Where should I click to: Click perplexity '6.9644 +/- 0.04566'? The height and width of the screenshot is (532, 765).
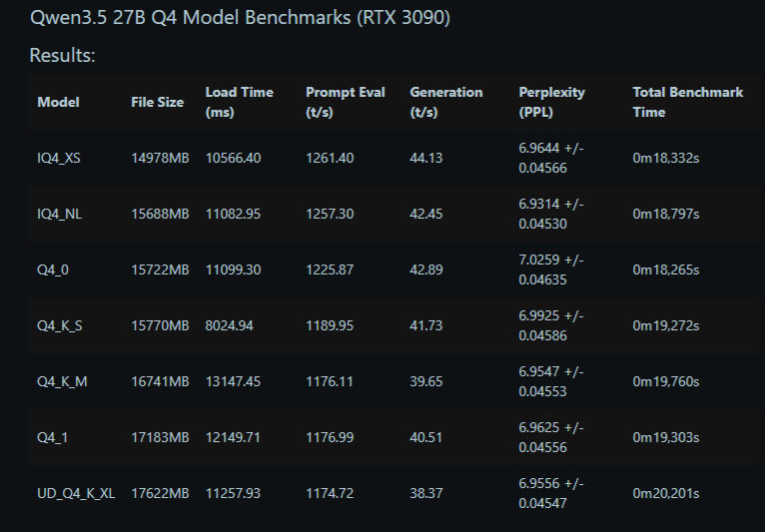click(551, 158)
